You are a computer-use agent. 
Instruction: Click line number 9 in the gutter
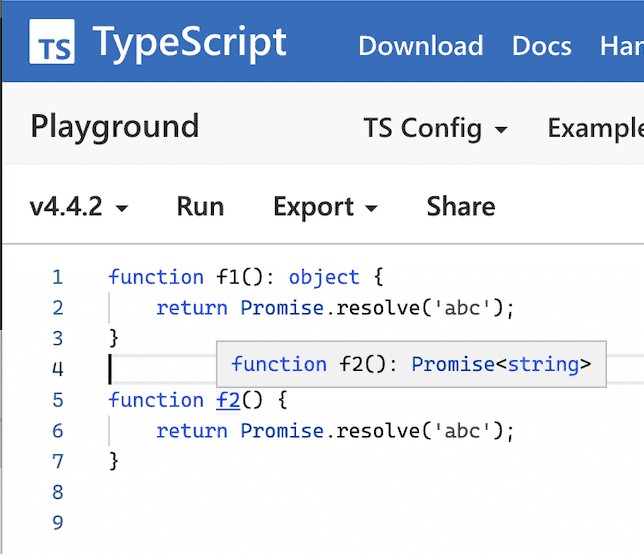tap(57, 523)
